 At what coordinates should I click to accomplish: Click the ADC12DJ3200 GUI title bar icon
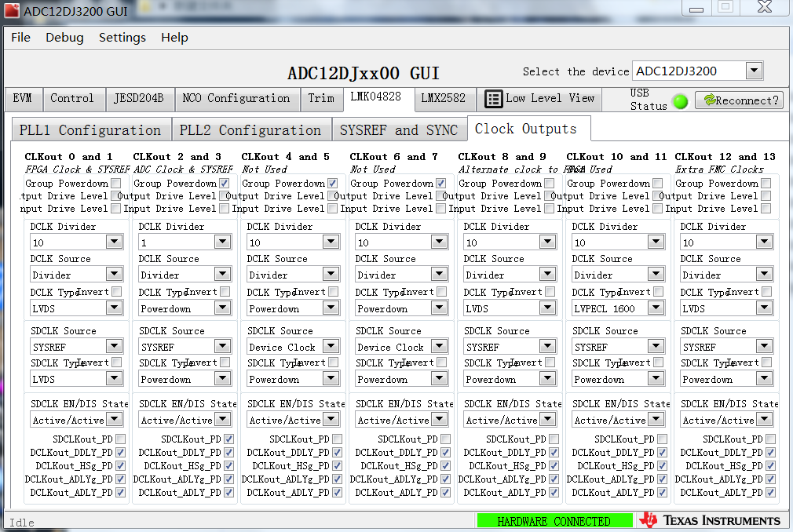coord(12,10)
